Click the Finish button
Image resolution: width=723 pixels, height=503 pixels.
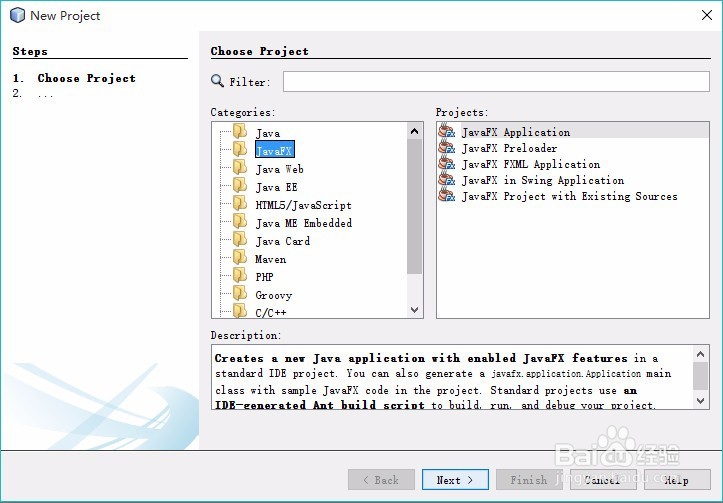[529, 480]
